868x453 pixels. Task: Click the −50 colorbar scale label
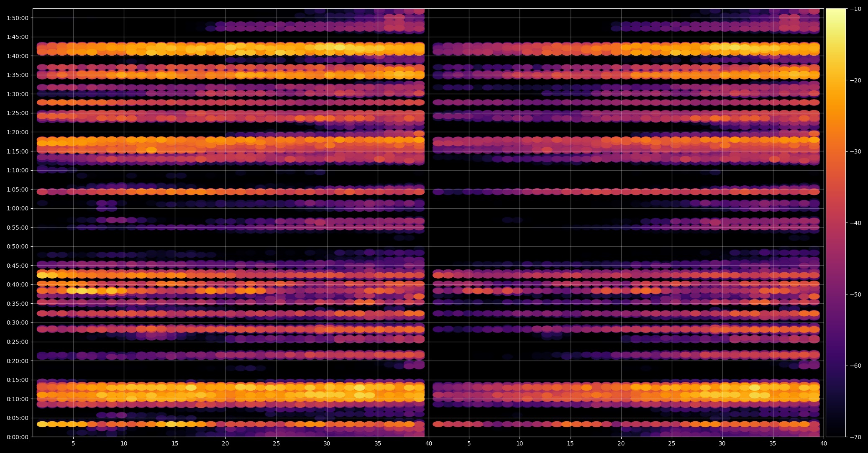pyautogui.click(x=855, y=294)
